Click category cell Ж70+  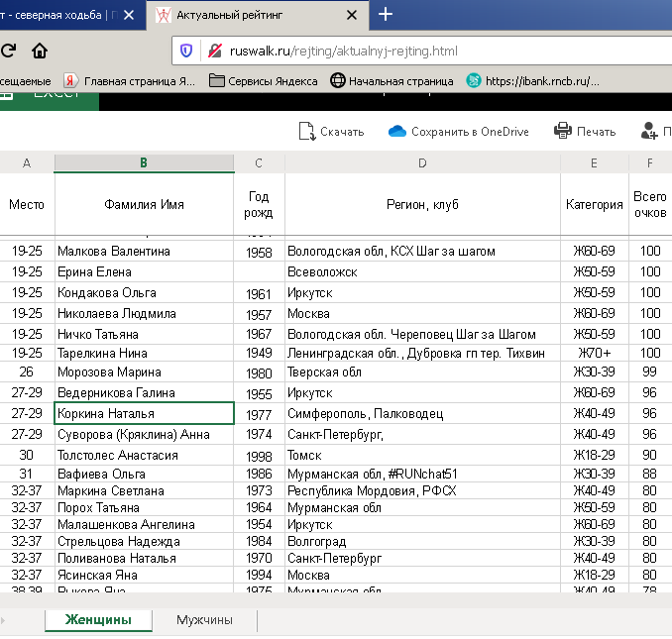point(594,353)
